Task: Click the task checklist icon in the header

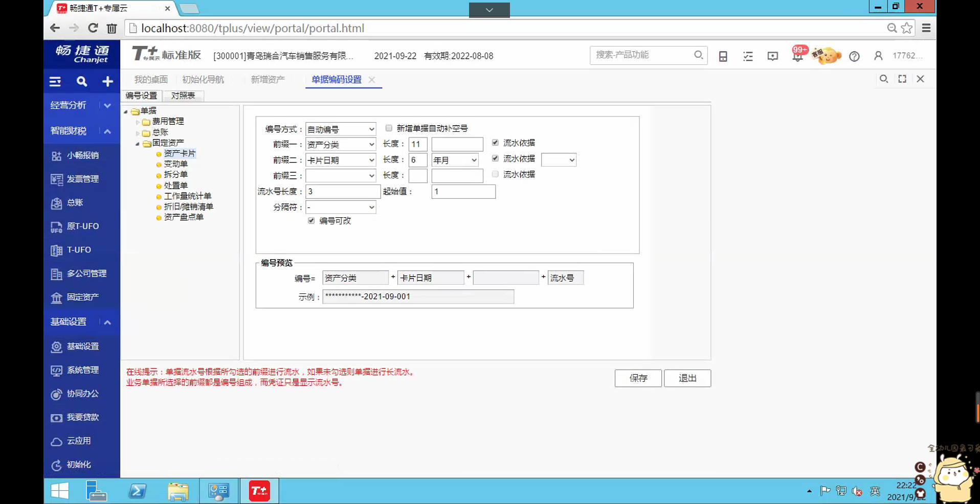Action: [748, 56]
